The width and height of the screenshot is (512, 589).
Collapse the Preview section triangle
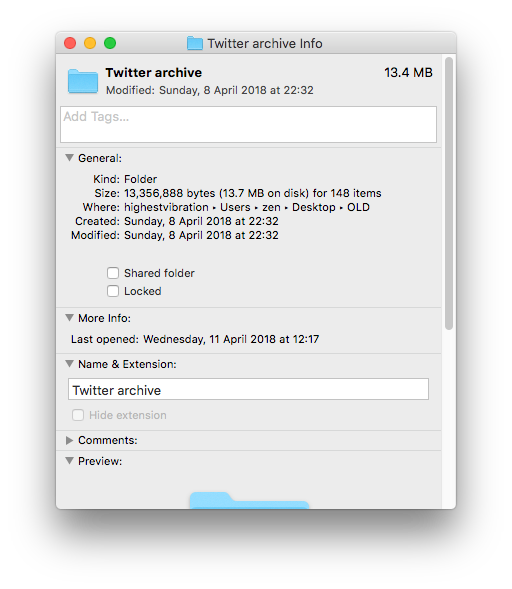click(69, 461)
